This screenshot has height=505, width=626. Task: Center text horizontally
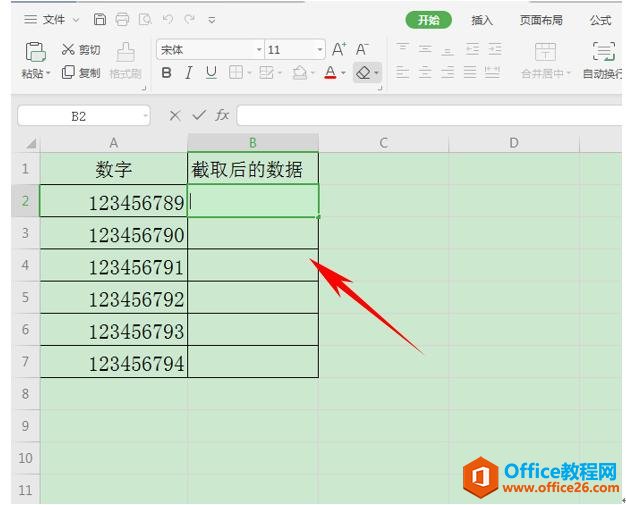point(425,72)
